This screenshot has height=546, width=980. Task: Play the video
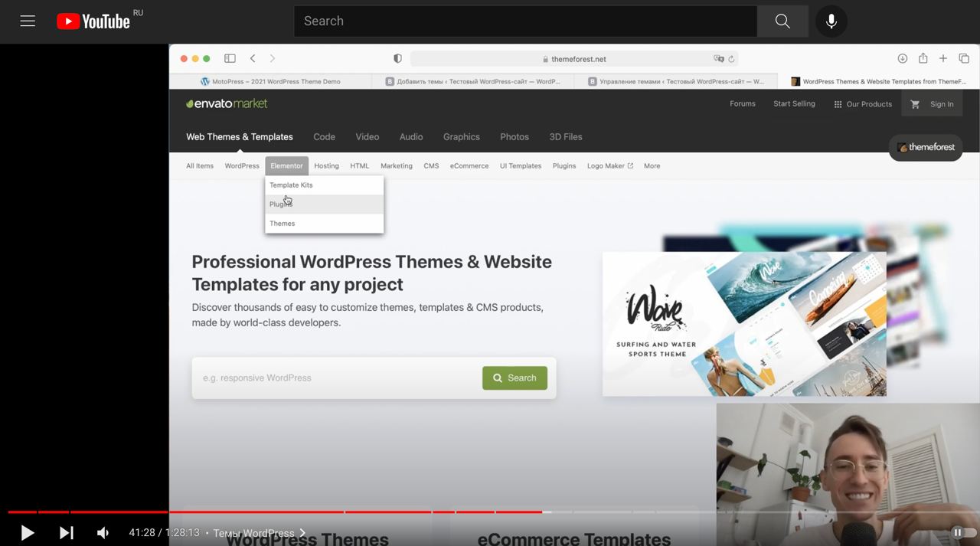[27, 533]
